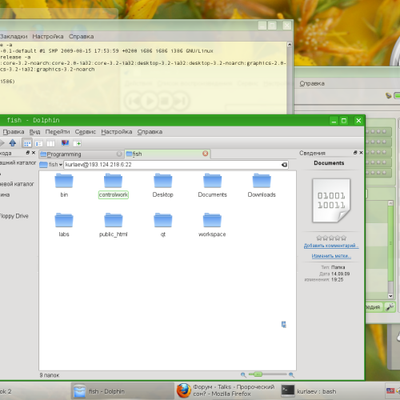Click zoom out magnifier in status bar
This screenshot has height=400, width=400.
click(x=243, y=375)
